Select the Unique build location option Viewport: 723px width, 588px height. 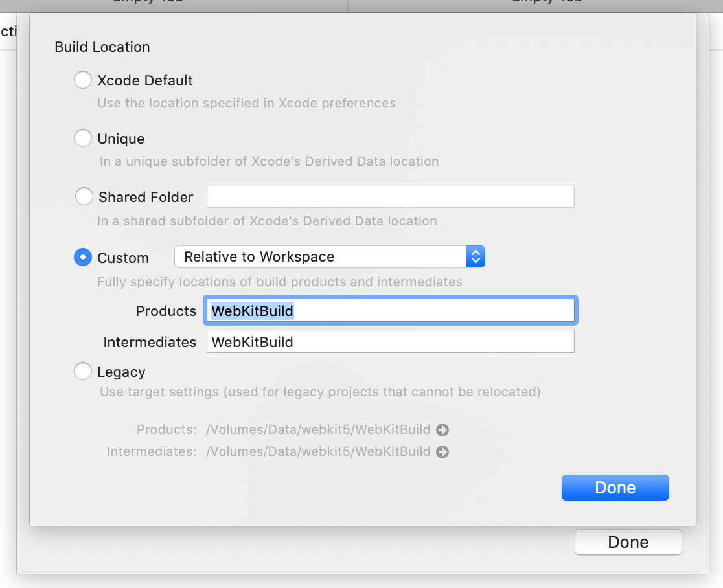coord(83,138)
